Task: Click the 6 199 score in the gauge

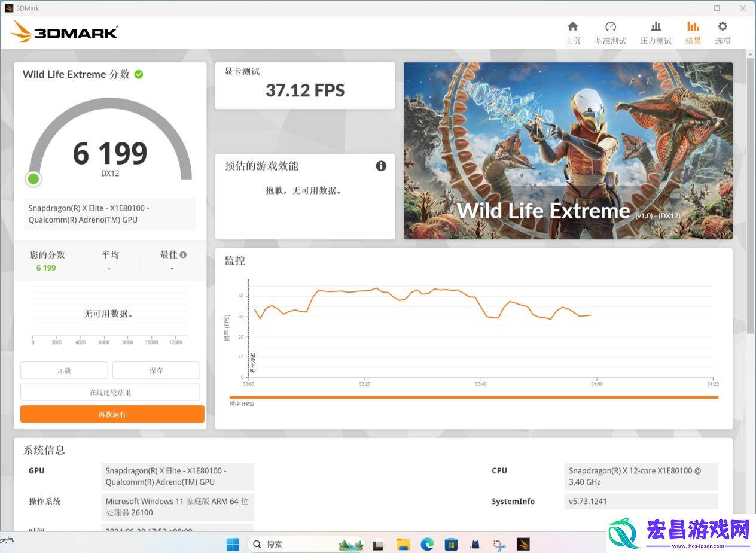Action: tap(110, 154)
